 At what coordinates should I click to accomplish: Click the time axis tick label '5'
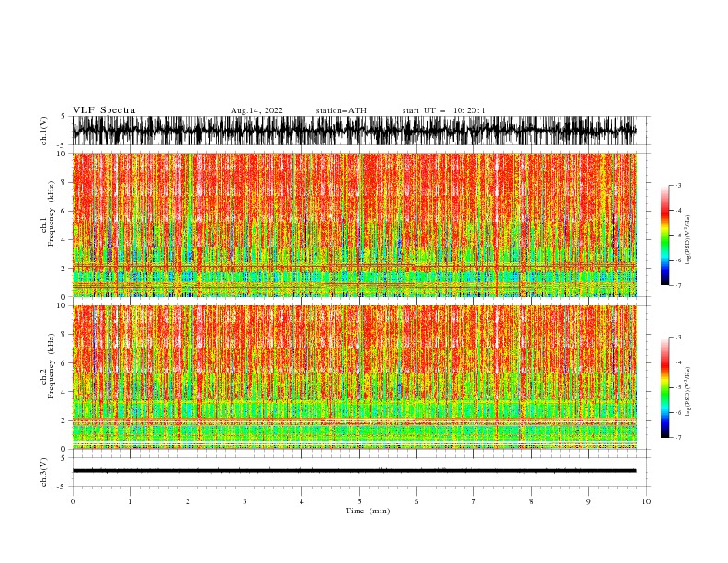(x=359, y=501)
